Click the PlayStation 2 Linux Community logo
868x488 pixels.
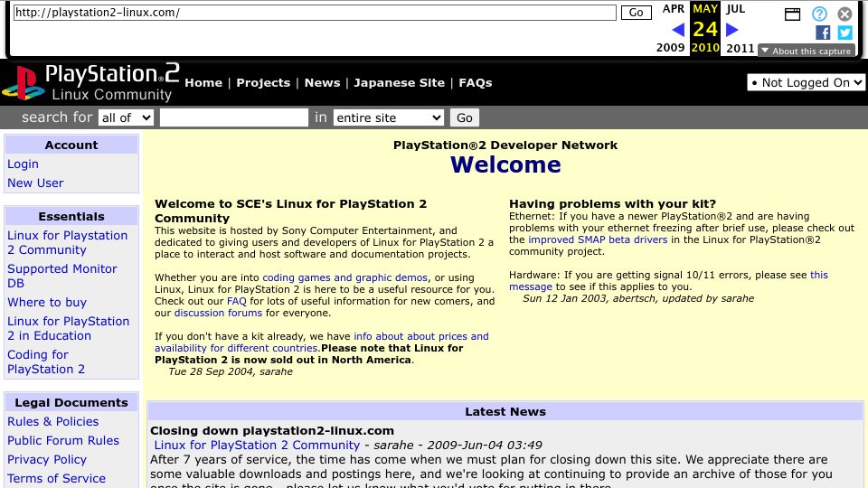(90, 82)
